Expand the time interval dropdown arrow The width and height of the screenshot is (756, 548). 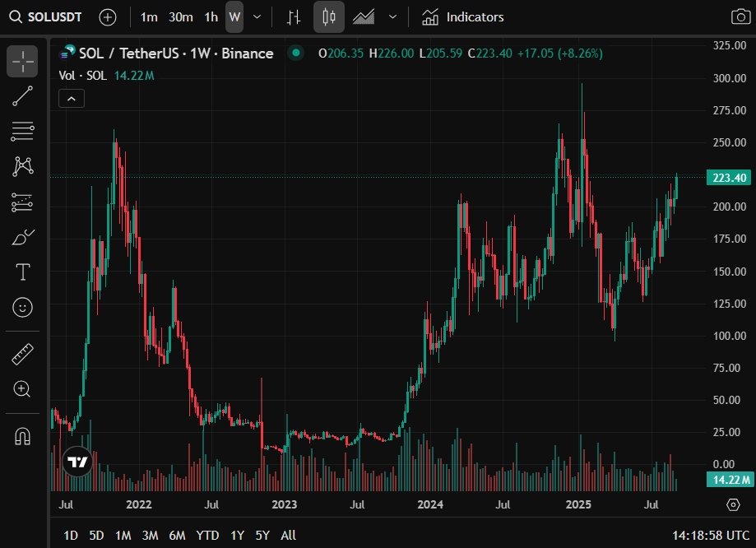coord(257,17)
